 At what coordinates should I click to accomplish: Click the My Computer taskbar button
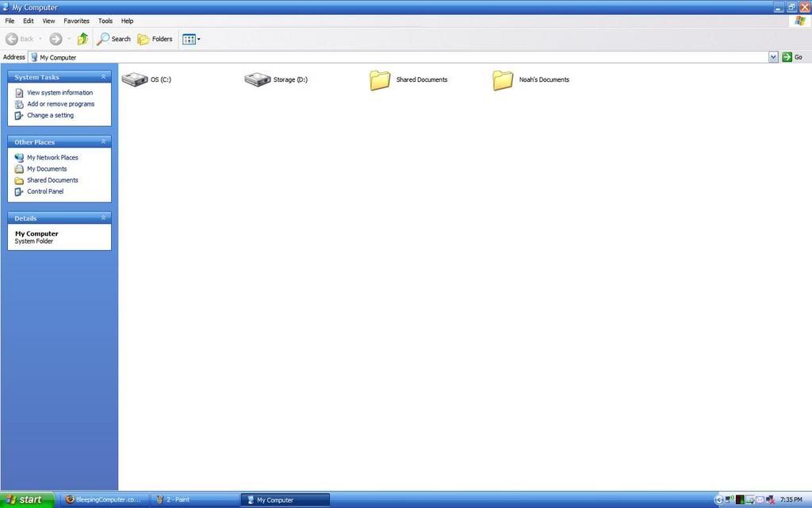(x=285, y=500)
